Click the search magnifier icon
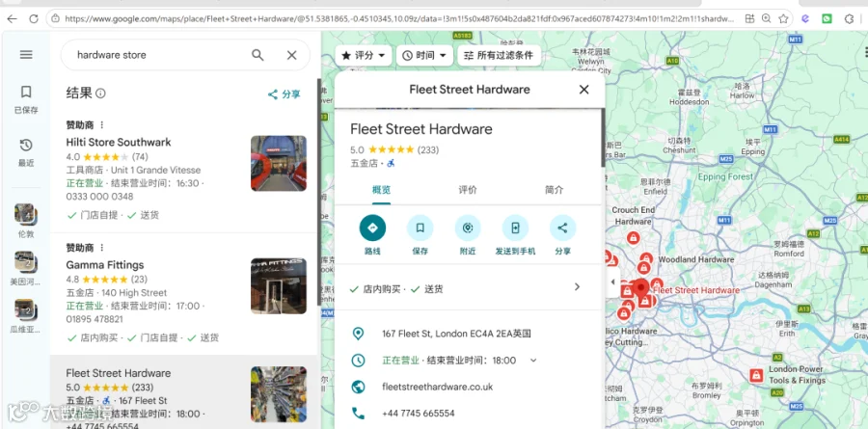 pyautogui.click(x=258, y=55)
